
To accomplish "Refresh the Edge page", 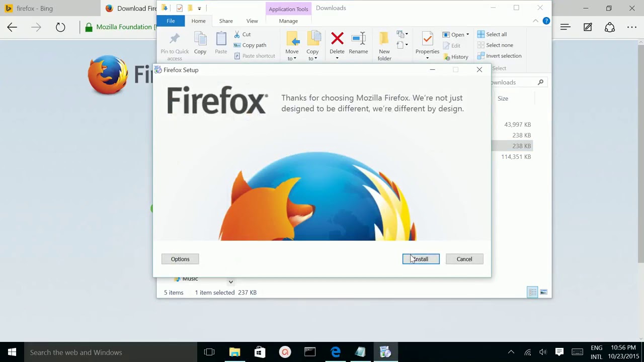I will pos(60,27).
